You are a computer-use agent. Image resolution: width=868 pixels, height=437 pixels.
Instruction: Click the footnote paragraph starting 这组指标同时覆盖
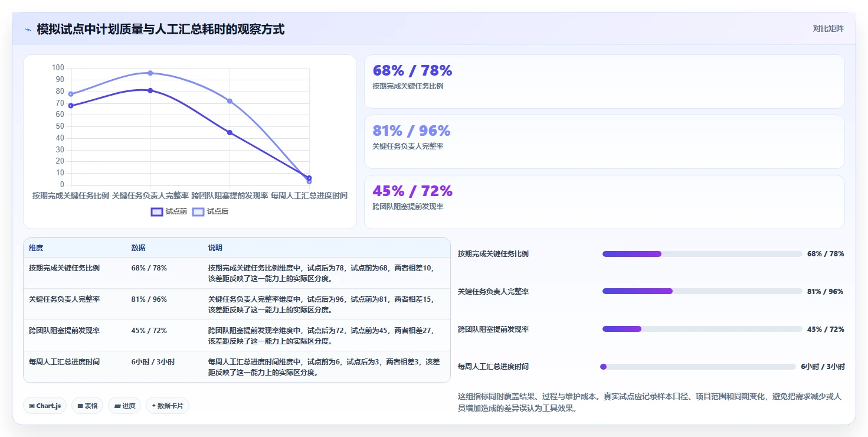(649, 402)
